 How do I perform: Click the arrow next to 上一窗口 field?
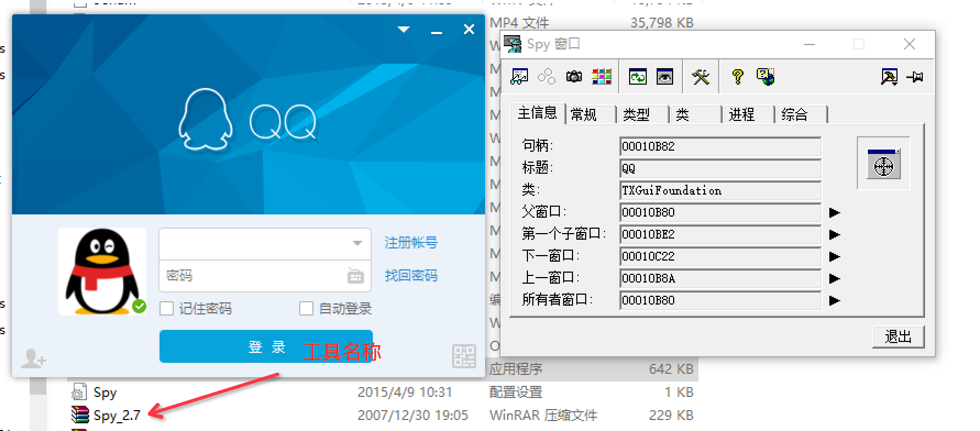coord(834,279)
